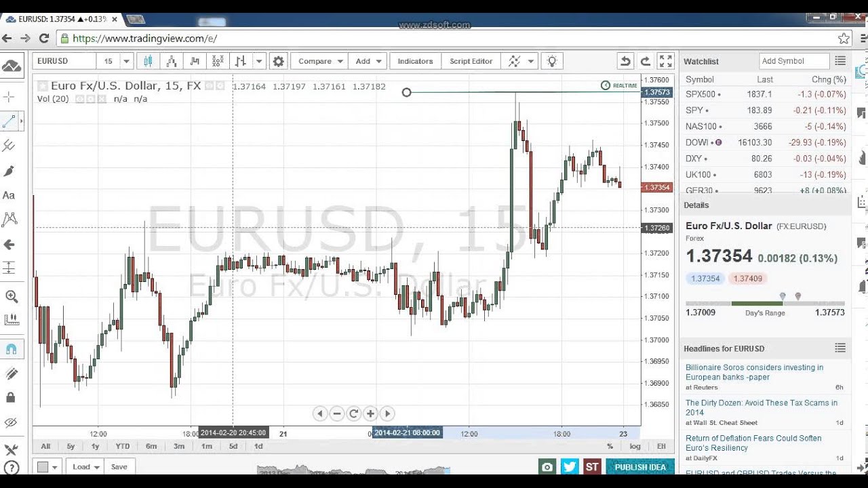This screenshot has height=488, width=868.
Task: Open chart properties gear icon
Action: 278,61
